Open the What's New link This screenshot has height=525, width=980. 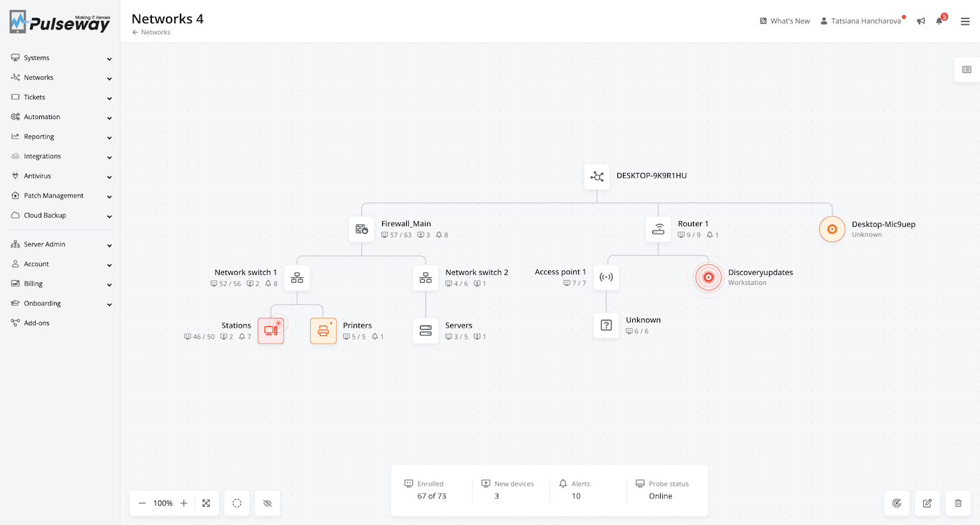pos(785,21)
